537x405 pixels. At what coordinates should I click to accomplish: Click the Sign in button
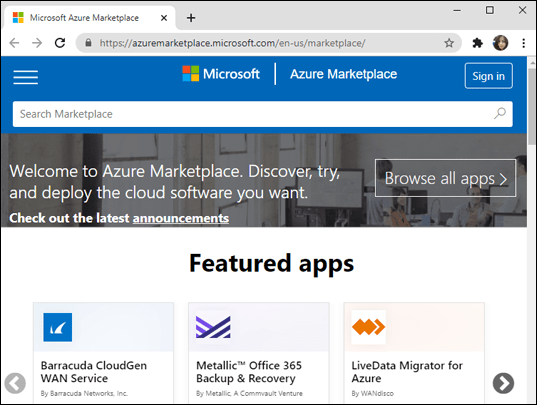coord(489,76)
